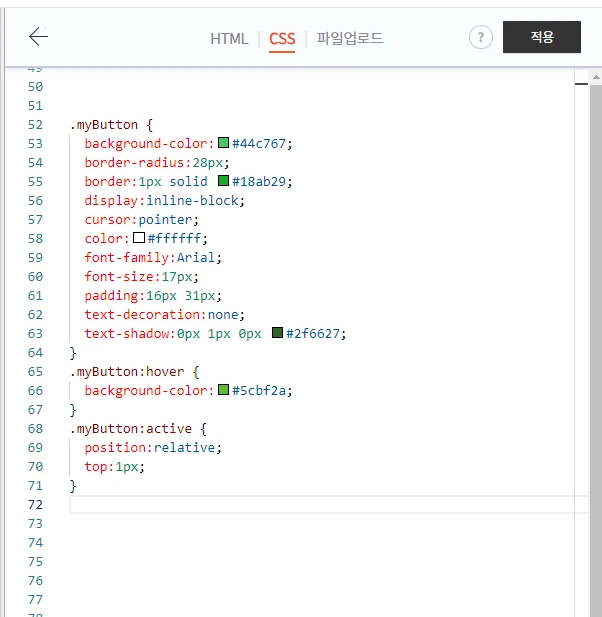Place cursor on empty line 72
This screenshot has width=602, height=617.
(329, 504)
